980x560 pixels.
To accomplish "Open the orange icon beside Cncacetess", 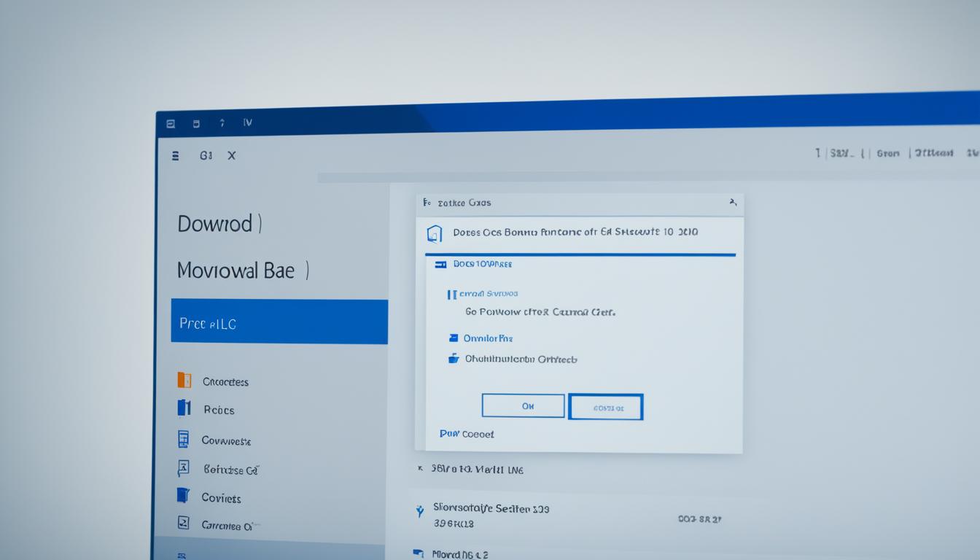I will pos(184,380).
